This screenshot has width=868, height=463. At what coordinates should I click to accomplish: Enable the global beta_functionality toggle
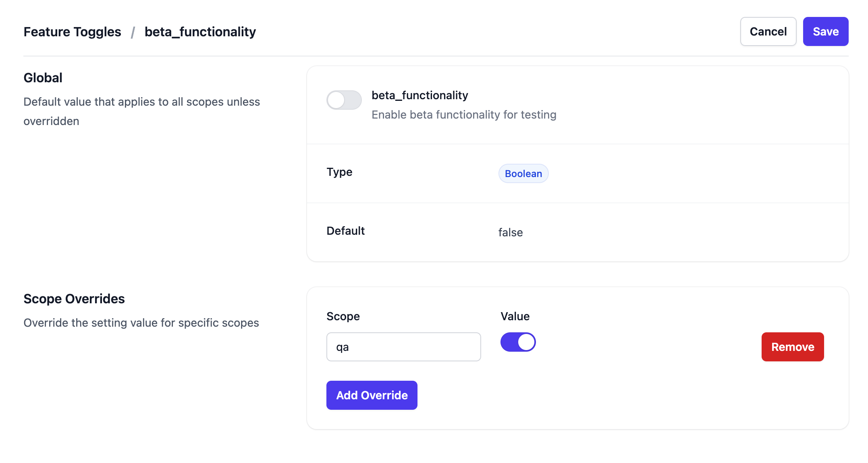point(344,100)
